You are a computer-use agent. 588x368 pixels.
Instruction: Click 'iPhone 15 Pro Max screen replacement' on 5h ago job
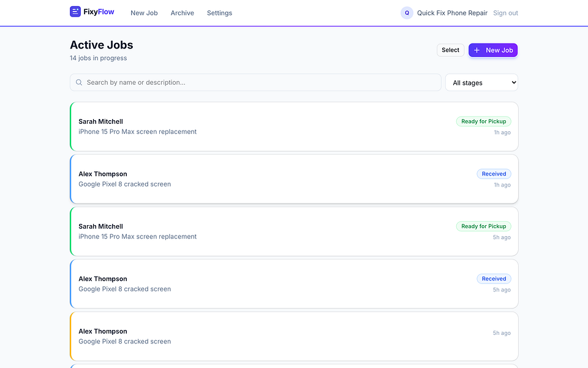coord(137,237)
